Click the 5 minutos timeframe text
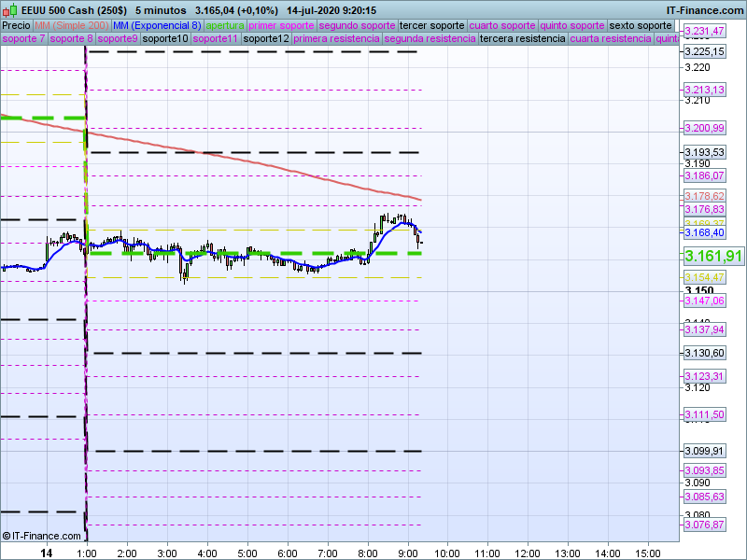 (161, 9)
